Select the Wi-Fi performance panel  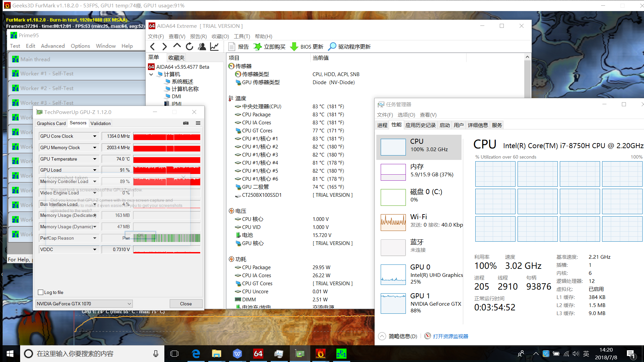point(419,222)
